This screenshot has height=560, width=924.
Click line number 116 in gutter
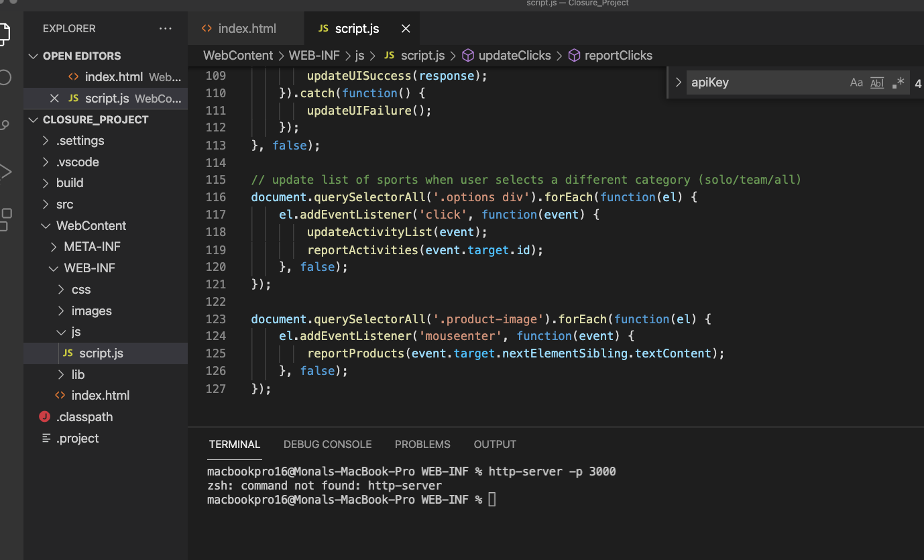pyautogui.click(x=216, y=197)
